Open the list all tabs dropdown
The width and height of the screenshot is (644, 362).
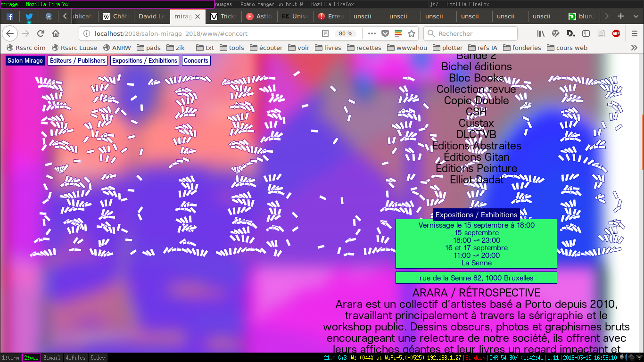[x=634, y=16]
